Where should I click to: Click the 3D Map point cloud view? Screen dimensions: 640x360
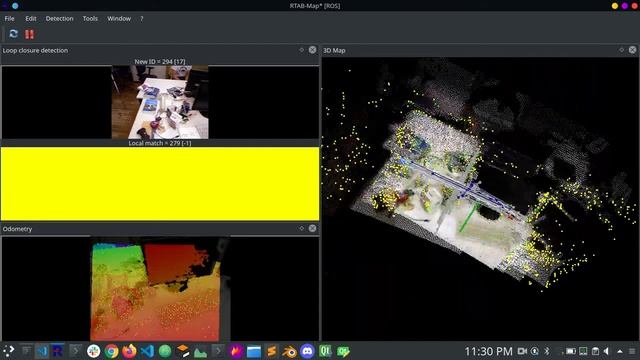(x=480, y=199)
